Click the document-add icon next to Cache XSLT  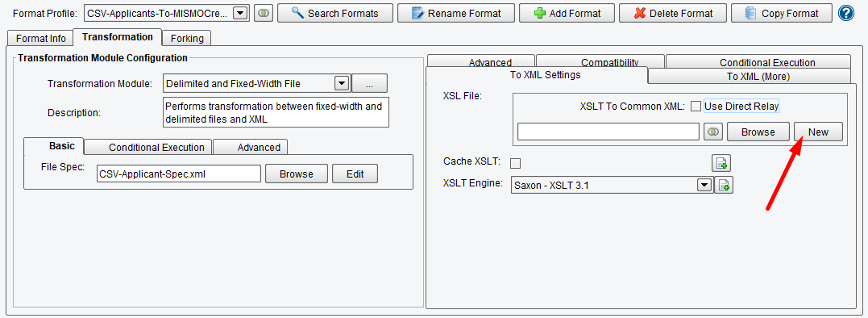click(x=722, y=162)
